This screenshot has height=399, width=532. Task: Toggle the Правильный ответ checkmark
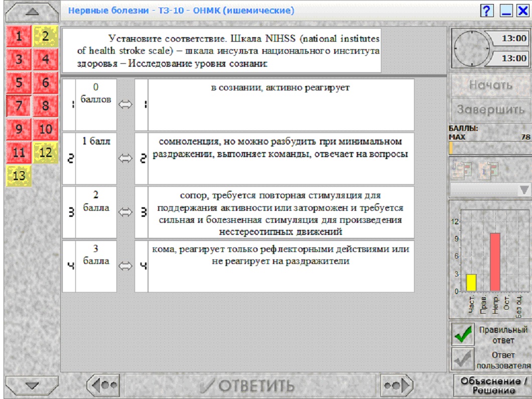point(463,334)
